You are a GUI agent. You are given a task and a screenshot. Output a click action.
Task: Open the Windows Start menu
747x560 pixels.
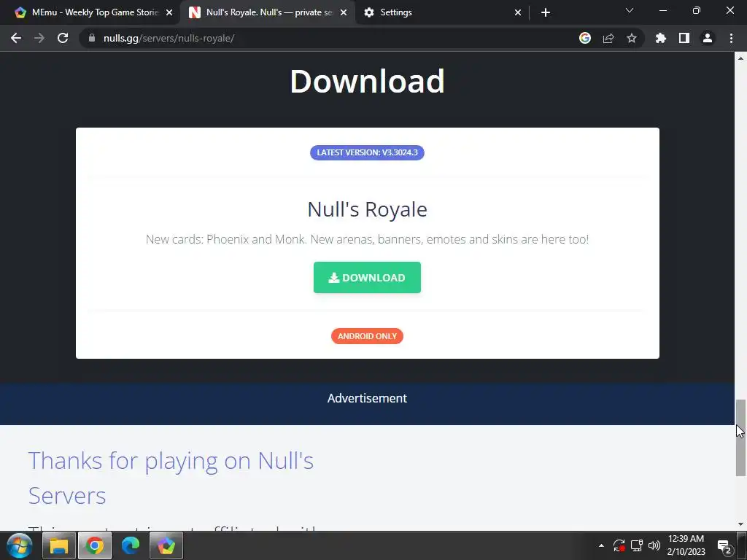point(20,545)
